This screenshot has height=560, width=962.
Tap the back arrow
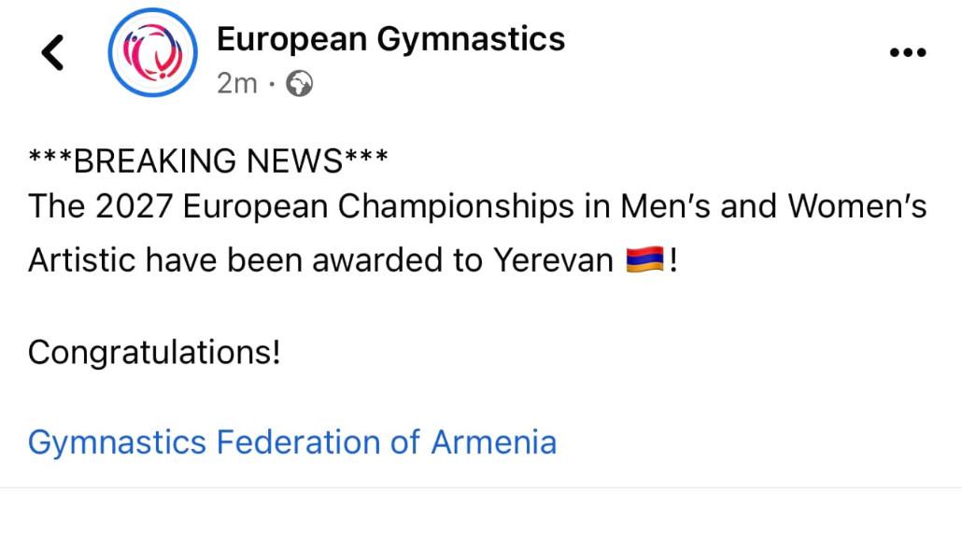coord(53,52)
